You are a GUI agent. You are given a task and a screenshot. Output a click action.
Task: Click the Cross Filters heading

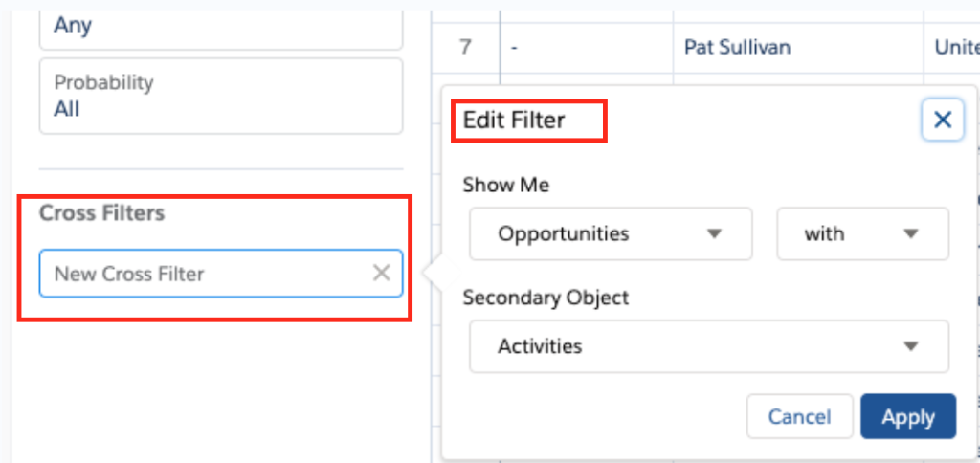pyautogui.click(x=101, y=213)
